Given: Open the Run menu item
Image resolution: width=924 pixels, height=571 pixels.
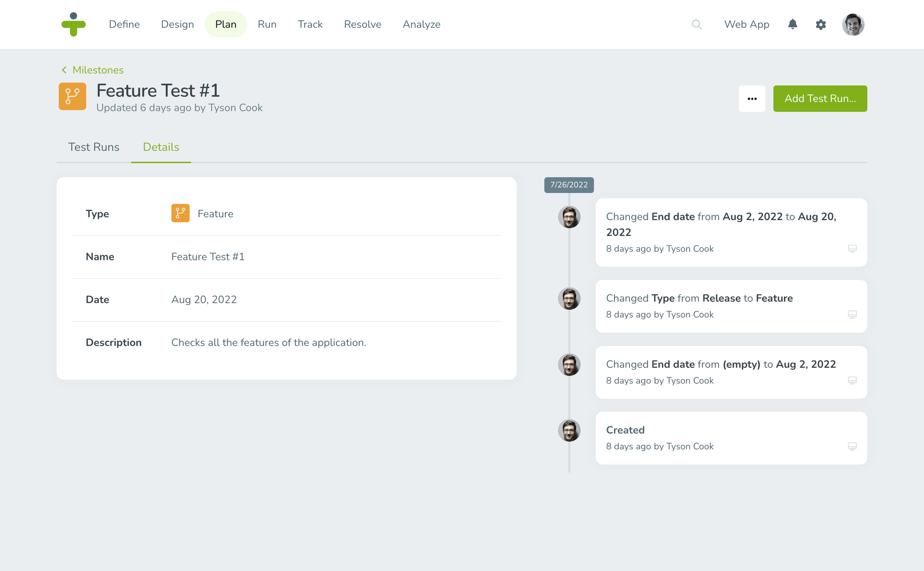Looking at the screenshot, I should (267, 25).
